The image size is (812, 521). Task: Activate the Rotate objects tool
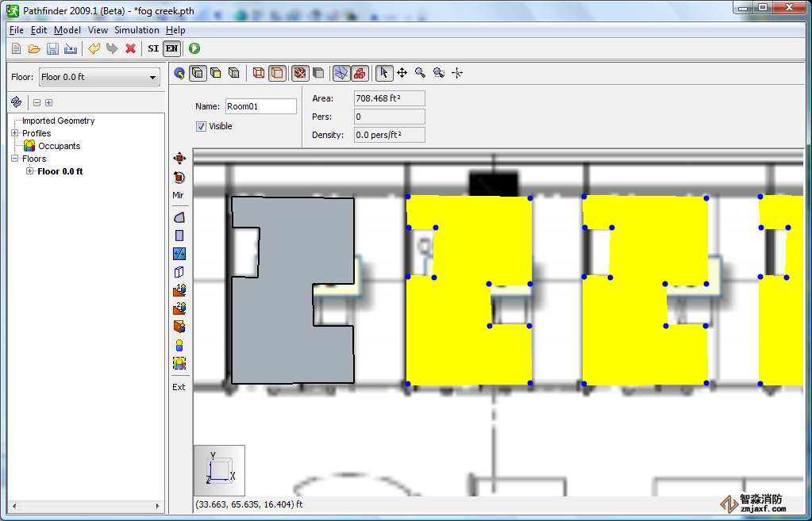click(179, 177)
